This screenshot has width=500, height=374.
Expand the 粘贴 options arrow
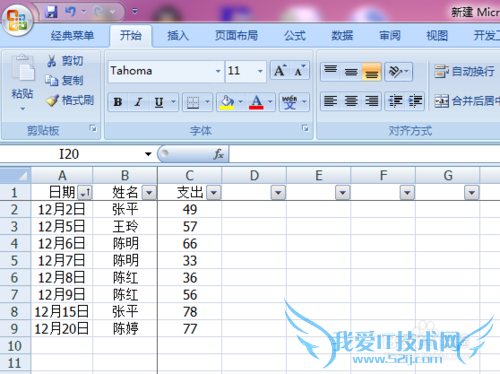(x=22, y=109)
